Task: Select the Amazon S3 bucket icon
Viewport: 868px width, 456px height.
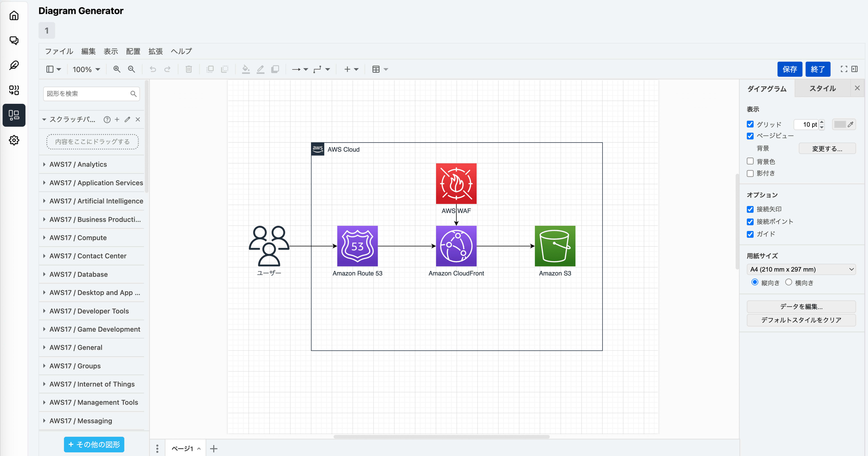Action: point(555,246)
